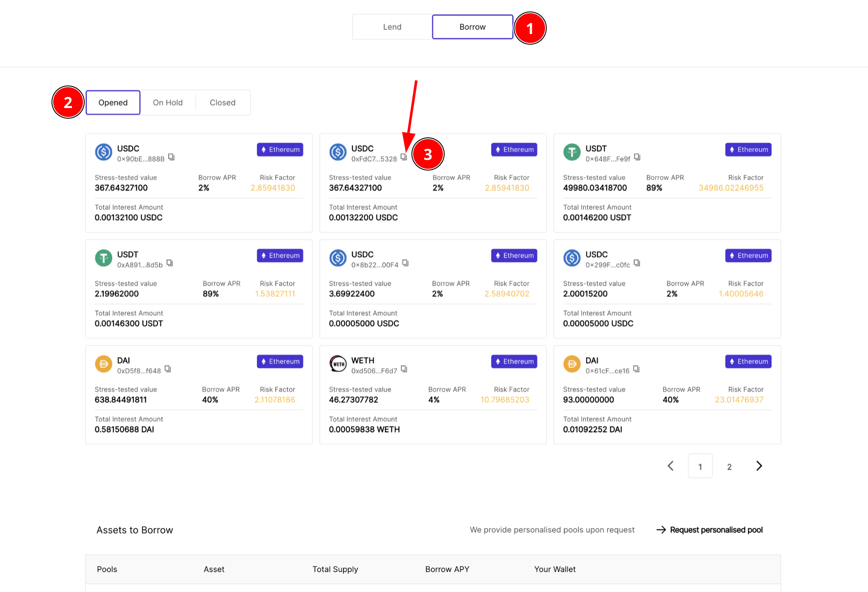Click Request personalised pool link
Image resolution: width=868 pixels, height=592 pixels.
click(x=716, y=530)
